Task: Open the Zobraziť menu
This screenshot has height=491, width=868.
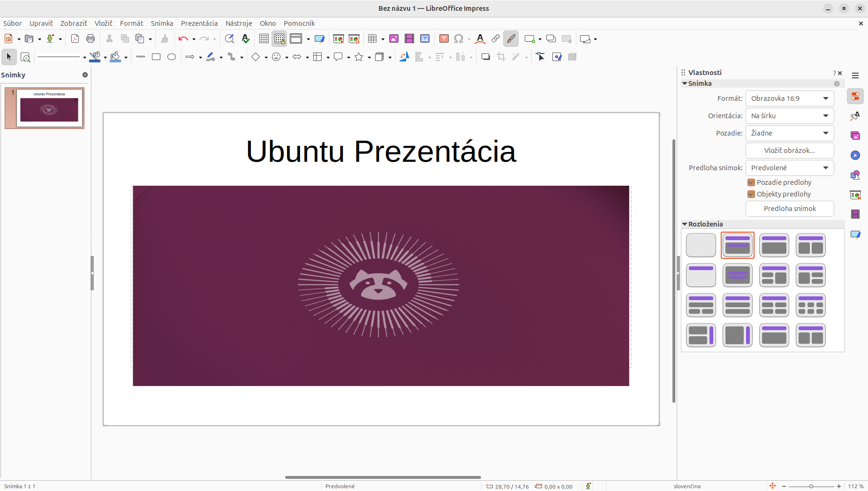Action: pos(74,23)
